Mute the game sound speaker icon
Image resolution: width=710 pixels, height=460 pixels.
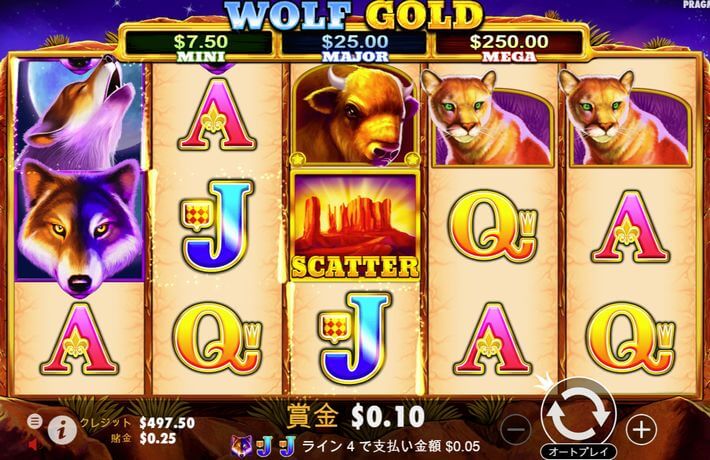(33, 445)
